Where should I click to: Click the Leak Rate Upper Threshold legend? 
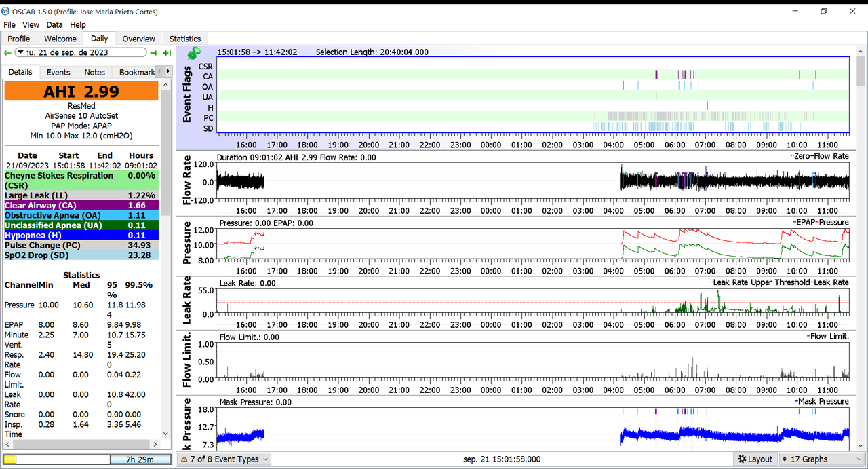(761, 282)
